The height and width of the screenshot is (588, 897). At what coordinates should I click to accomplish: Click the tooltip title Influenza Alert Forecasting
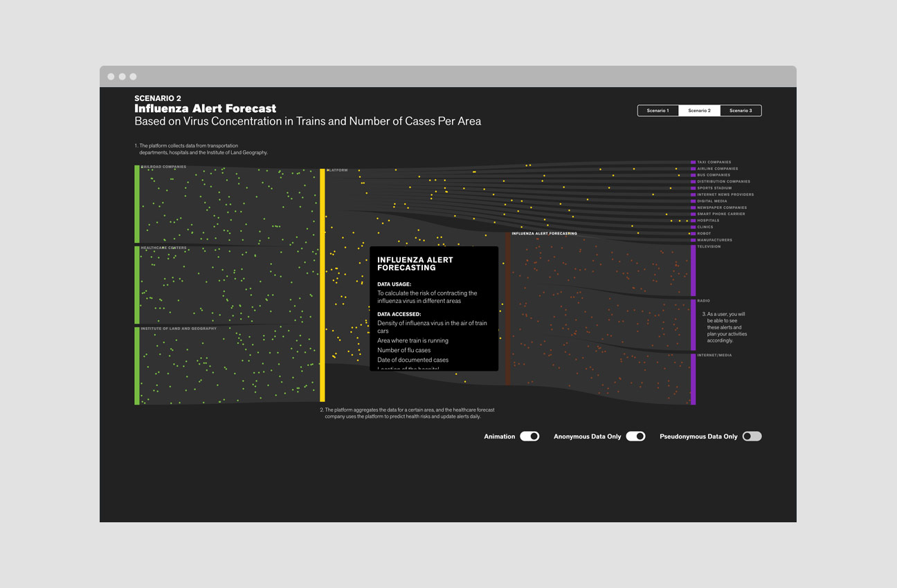[415, 264]
